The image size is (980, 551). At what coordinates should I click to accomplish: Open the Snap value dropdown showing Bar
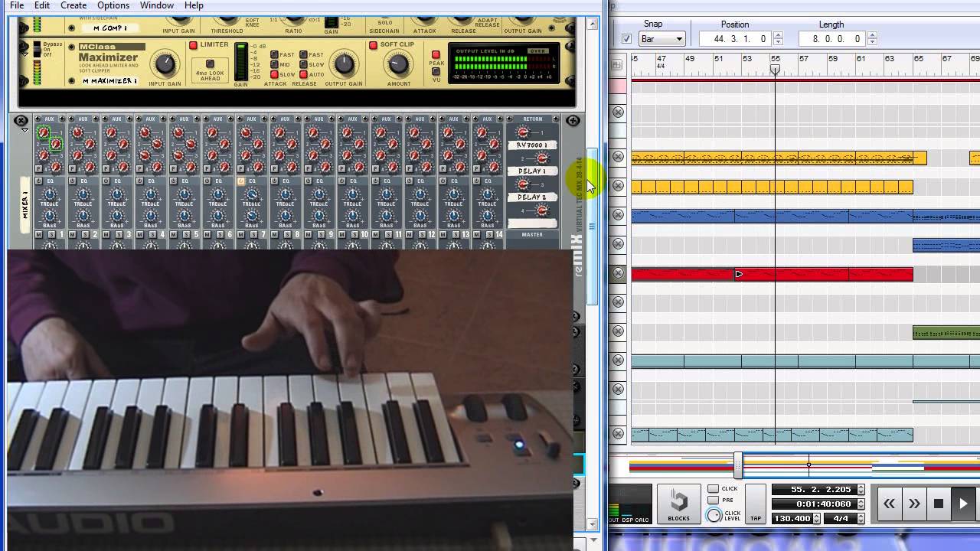tap(661, 39)
